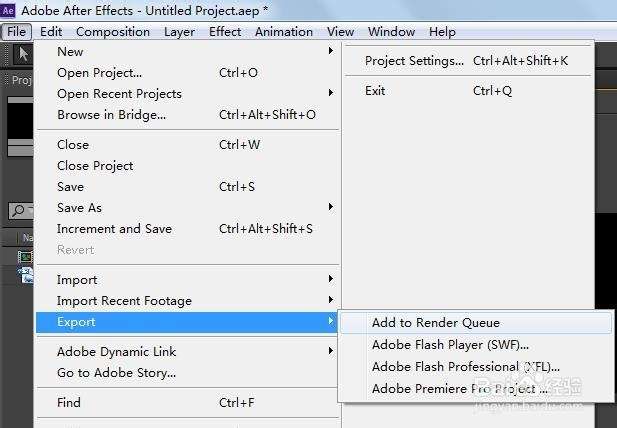617x428 pixels.
Task: Click the After Effects app icon in title bar
Action: click(x=9, y=10)
